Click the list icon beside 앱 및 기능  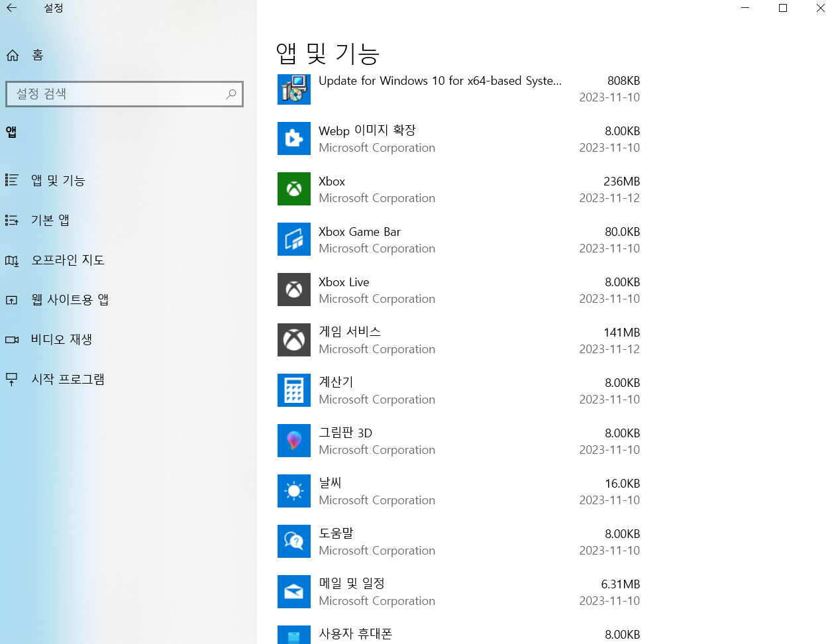pyautogui.click(x=12, y=180)
